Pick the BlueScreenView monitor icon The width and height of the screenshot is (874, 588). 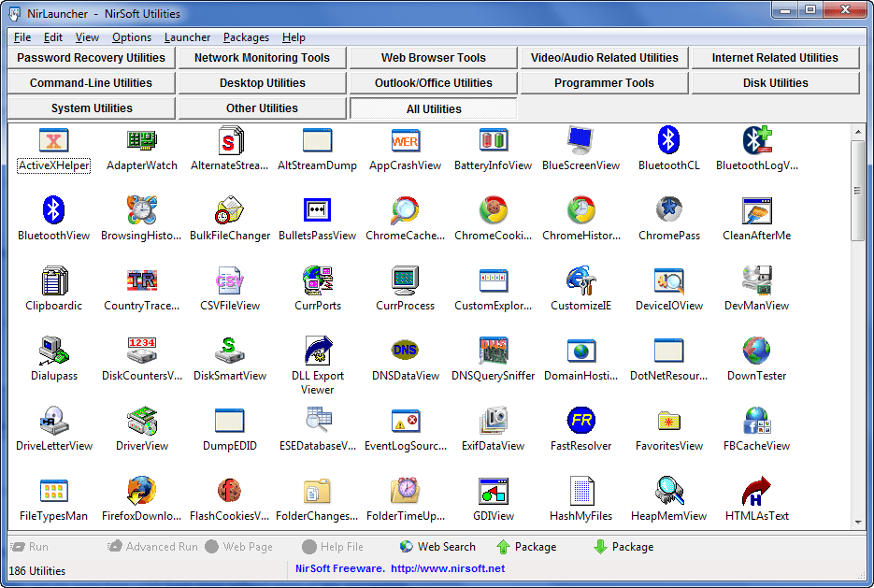pyautogui.click(x=580, y=140)
